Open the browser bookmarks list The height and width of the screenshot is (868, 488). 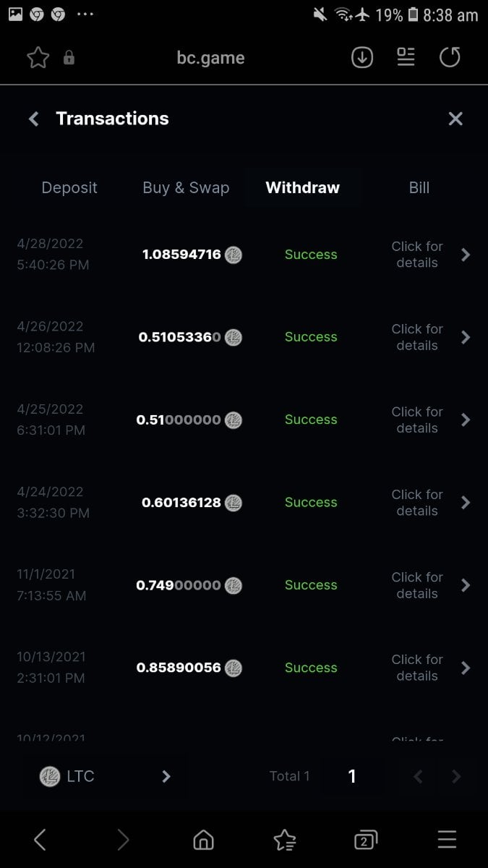(x=285, y=840)
